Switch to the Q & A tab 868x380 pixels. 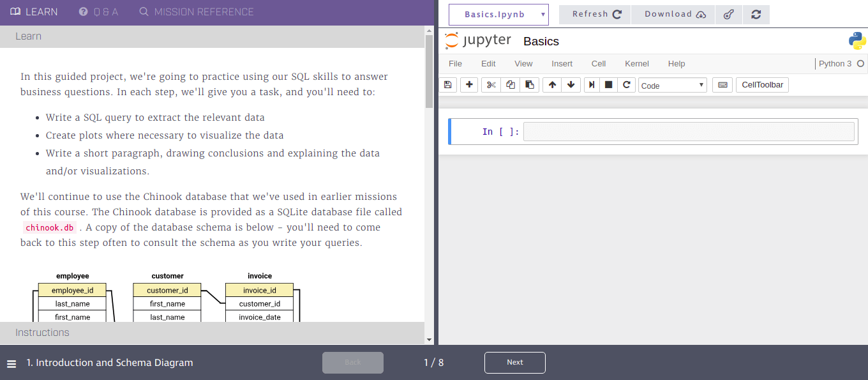tap(98, 12)
